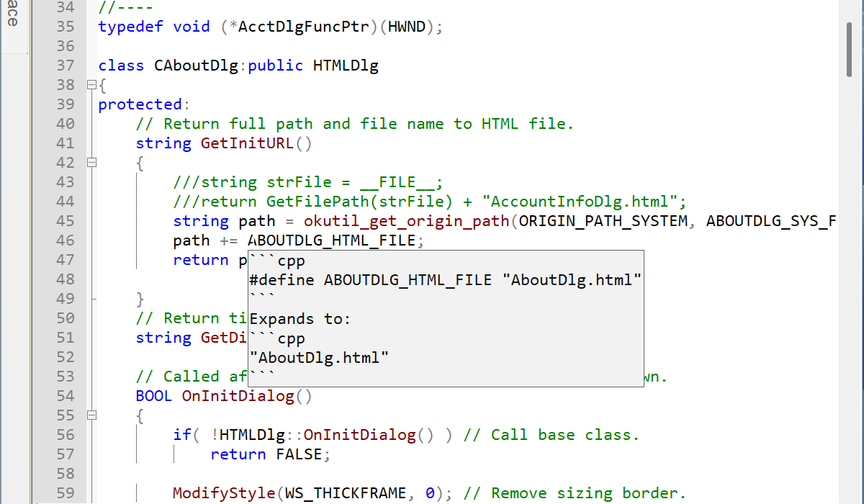The height and width of the screenshot is (504, 864).
Task: Click the GetInitURL function name
Action: pos(247,143)
